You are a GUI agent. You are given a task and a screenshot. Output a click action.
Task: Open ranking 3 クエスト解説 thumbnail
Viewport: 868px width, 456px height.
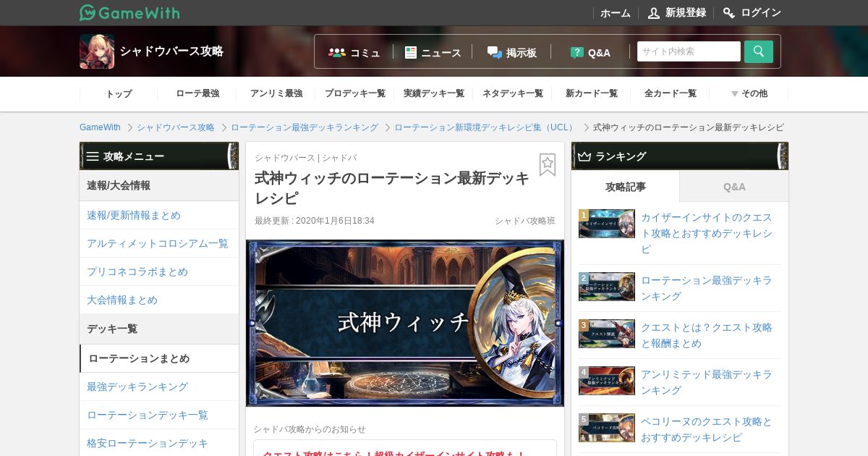pos(607,334)
